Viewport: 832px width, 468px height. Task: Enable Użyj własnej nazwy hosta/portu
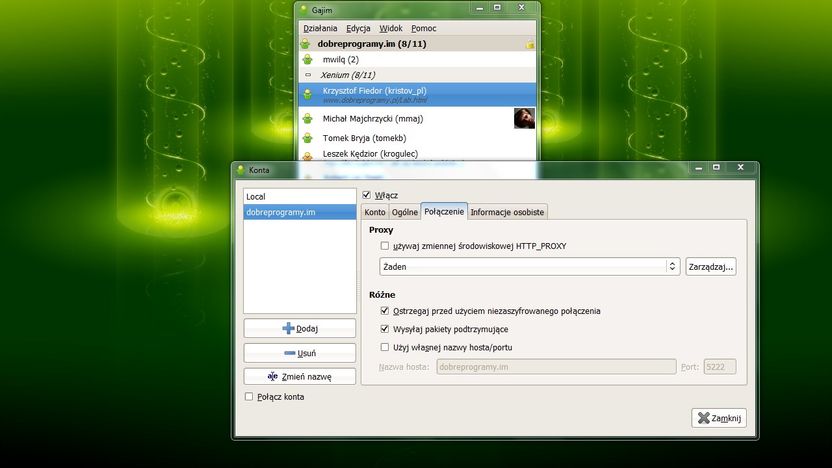385,347
